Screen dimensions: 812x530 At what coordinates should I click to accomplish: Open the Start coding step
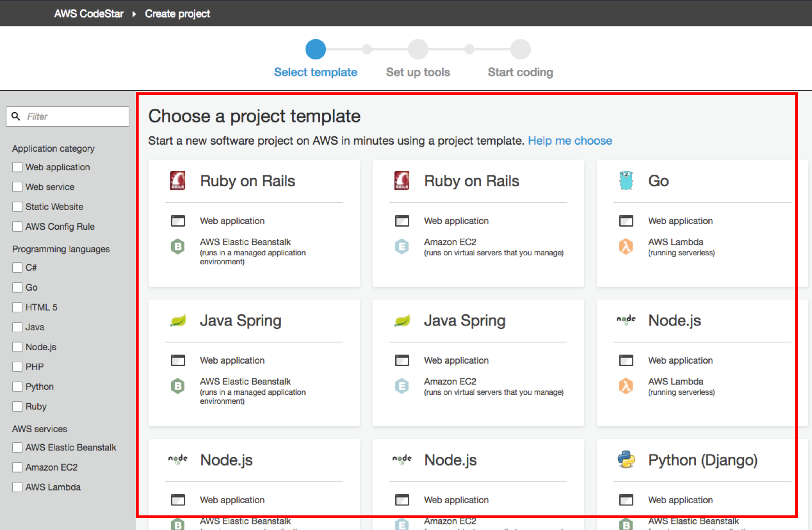point(520,49)
